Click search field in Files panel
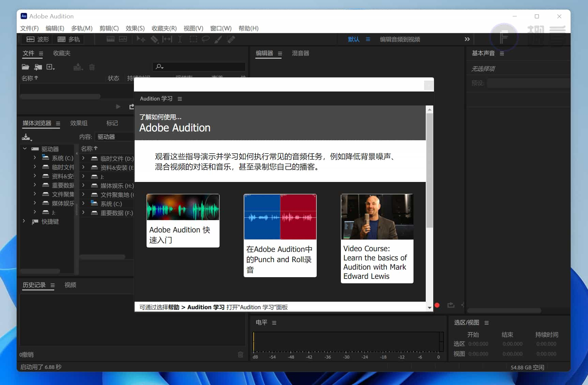 (199, 67)
